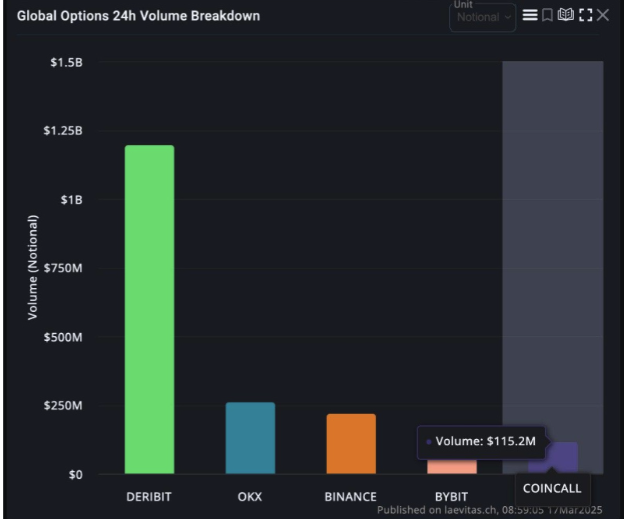
Task: Select the teal OKX bar
Action: pos(250,438)
